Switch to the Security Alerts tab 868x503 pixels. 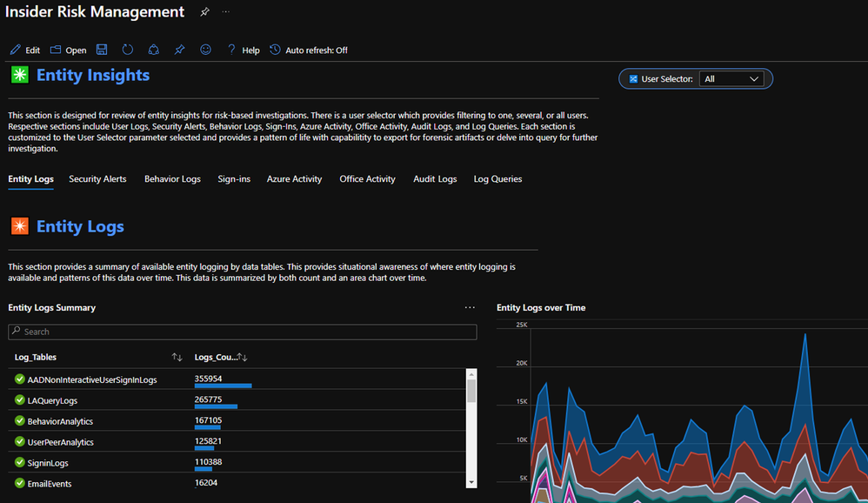click(x=97, y=179)
